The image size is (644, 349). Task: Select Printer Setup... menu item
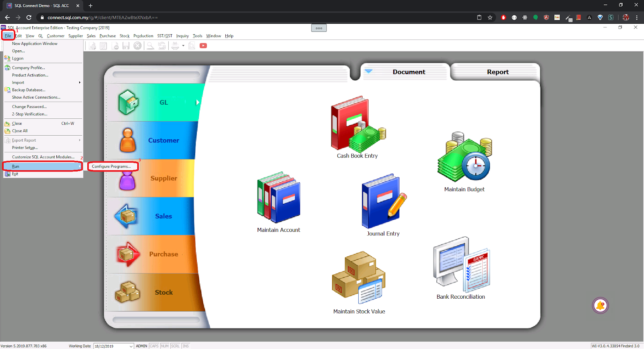(x=43, y=148)
